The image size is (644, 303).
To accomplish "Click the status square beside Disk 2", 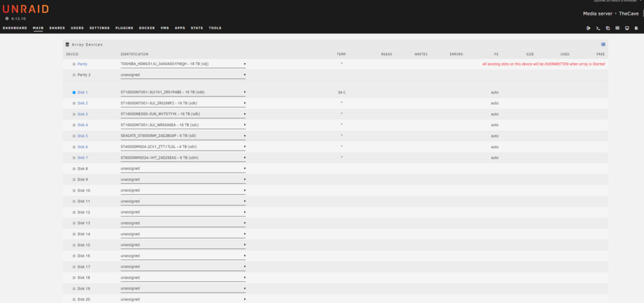I will (74, 104).
